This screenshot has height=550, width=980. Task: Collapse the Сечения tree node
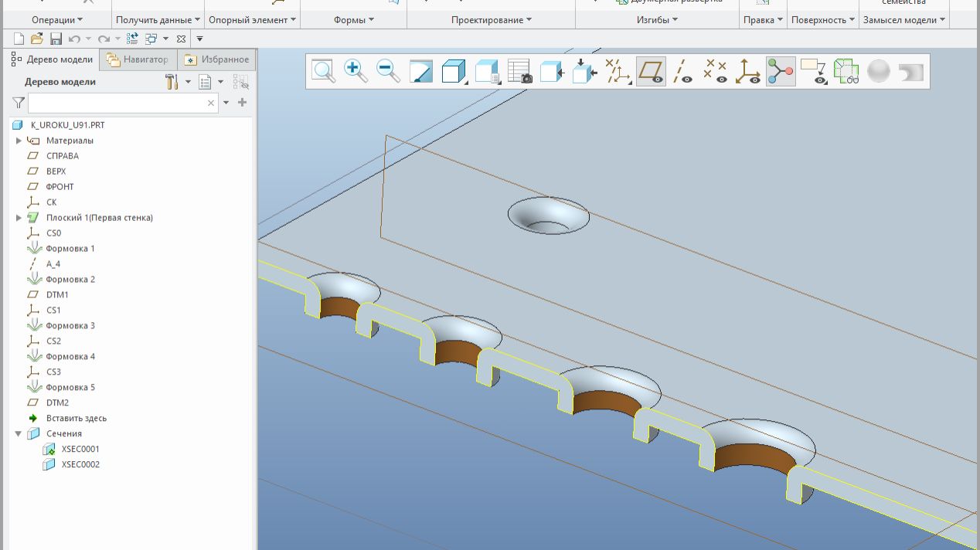click(19, 434)
